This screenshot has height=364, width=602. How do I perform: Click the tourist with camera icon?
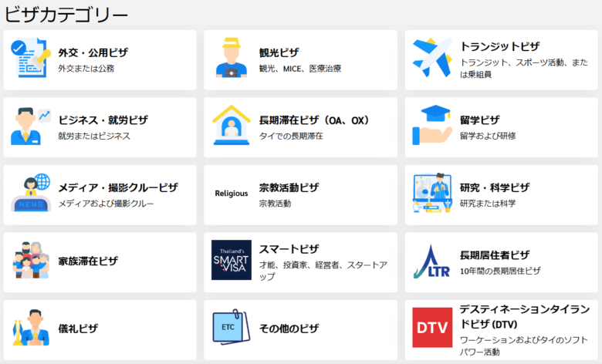[x=231, y=58]
